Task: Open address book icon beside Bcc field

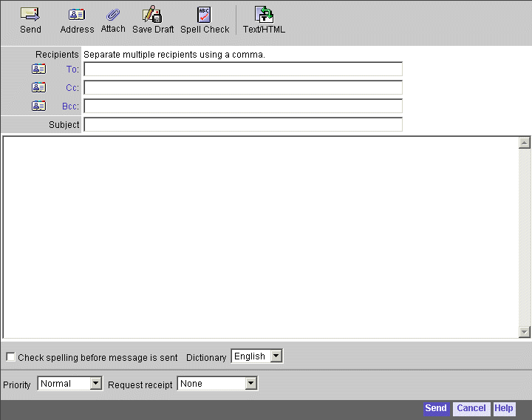Action: pyautogui.click(x=38, y=106)
